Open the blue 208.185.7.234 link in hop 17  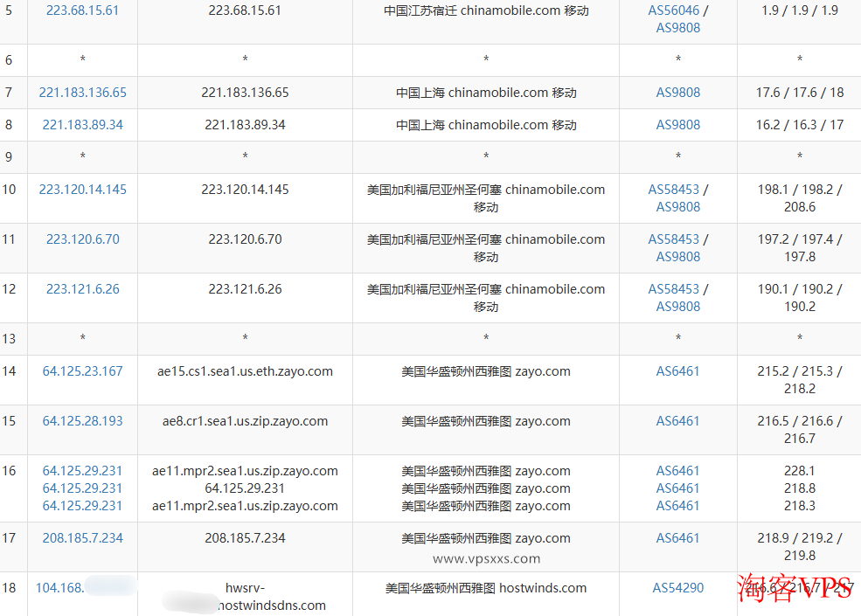82,538
